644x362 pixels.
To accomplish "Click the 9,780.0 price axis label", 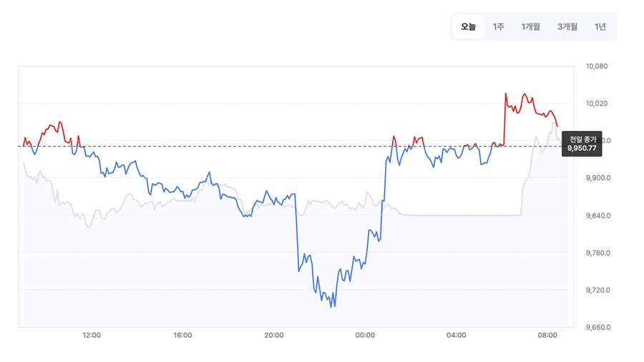I will pos(598,253).
